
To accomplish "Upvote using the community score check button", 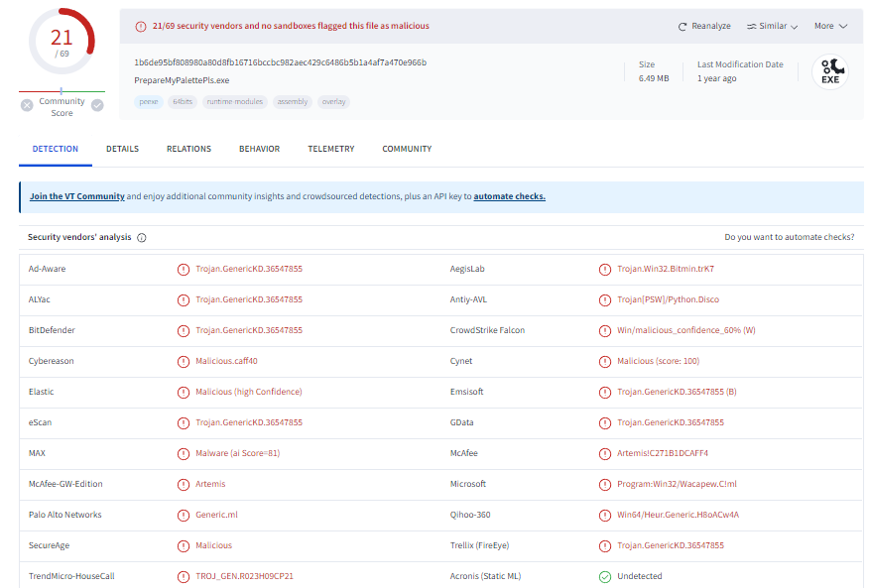I will click(x=97, y=105).
